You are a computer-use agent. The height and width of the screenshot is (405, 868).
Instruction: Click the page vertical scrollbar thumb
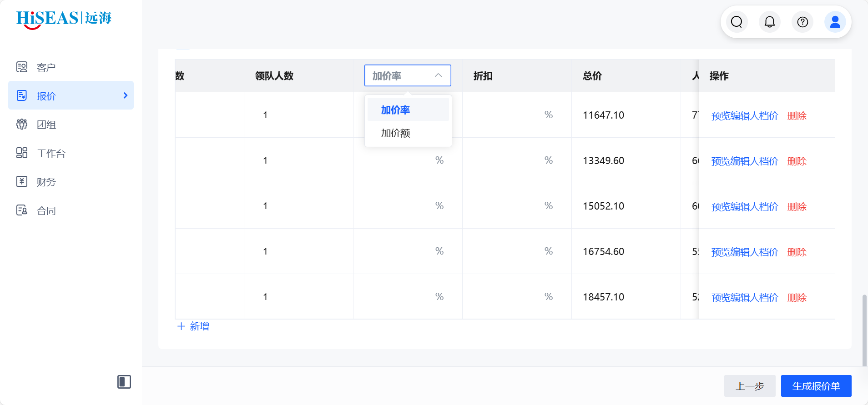[864, 330]
